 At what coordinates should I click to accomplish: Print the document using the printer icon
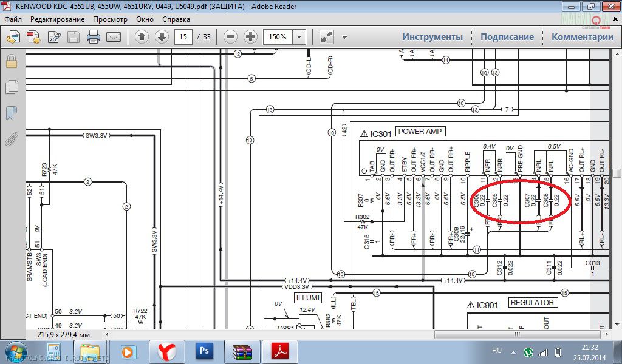(94, 37)
